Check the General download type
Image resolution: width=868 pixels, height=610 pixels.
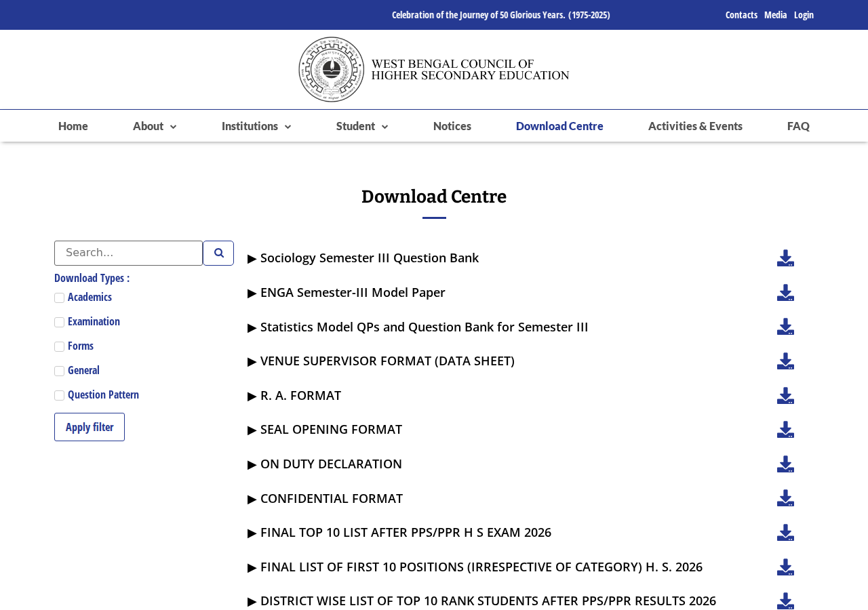coord(59,371)
